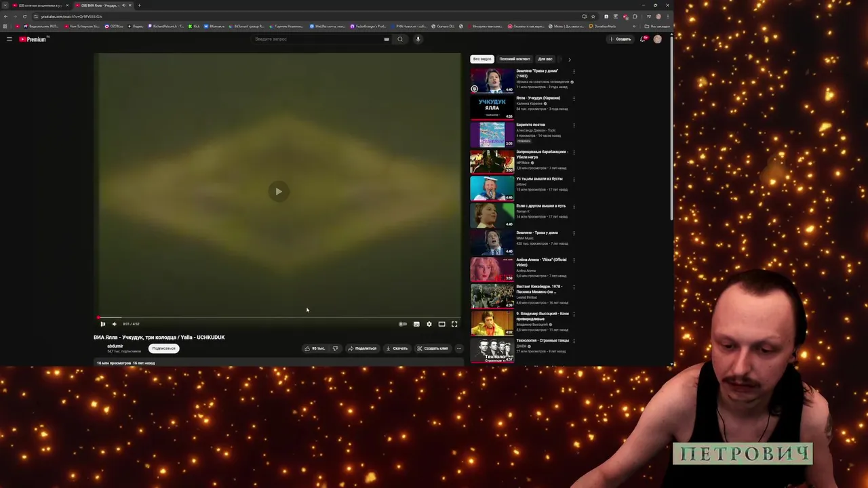Switch to the first browser tab
The height and width of the screenshot is (488, 868).
click(39, 5)
